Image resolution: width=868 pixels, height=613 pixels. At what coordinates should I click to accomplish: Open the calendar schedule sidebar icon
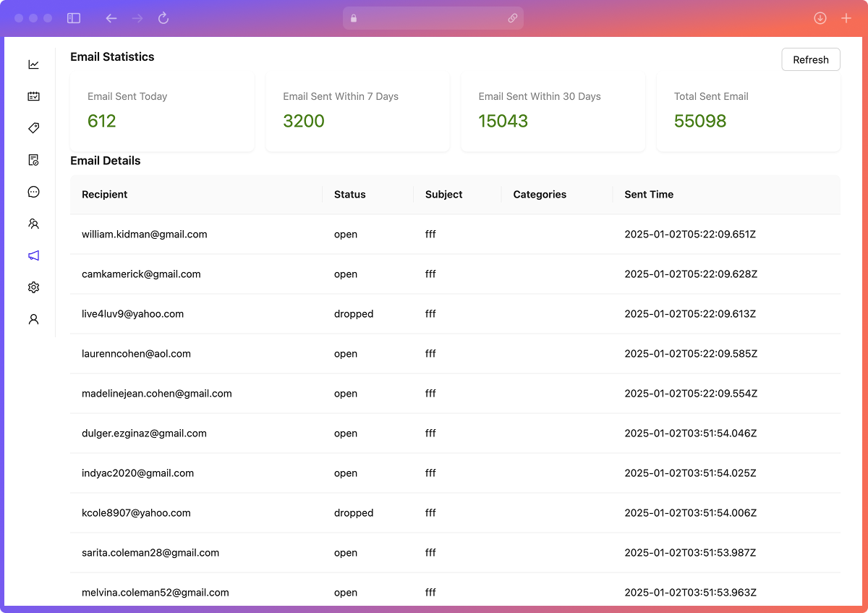coord(33,96)
